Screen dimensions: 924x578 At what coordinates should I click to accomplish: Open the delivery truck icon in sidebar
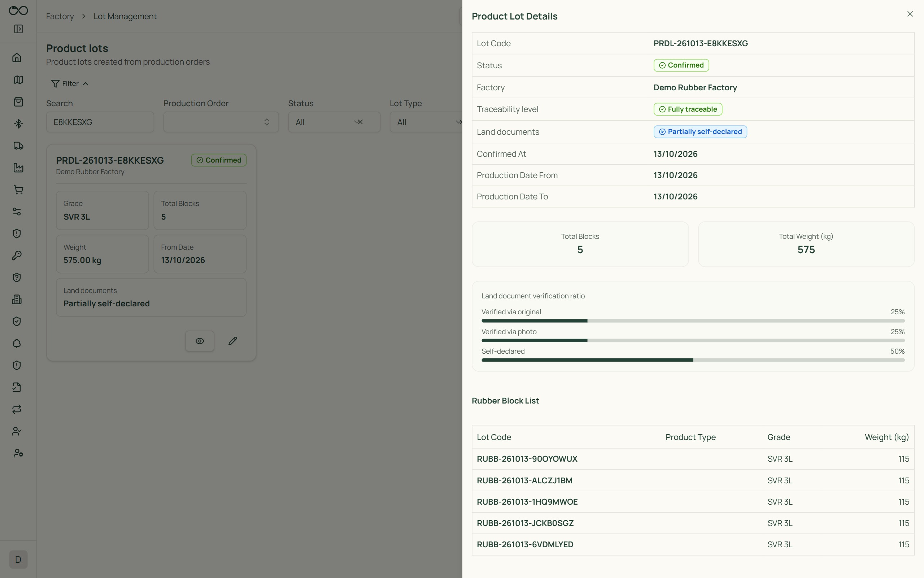pyautogui.click(x=18, y=146)
